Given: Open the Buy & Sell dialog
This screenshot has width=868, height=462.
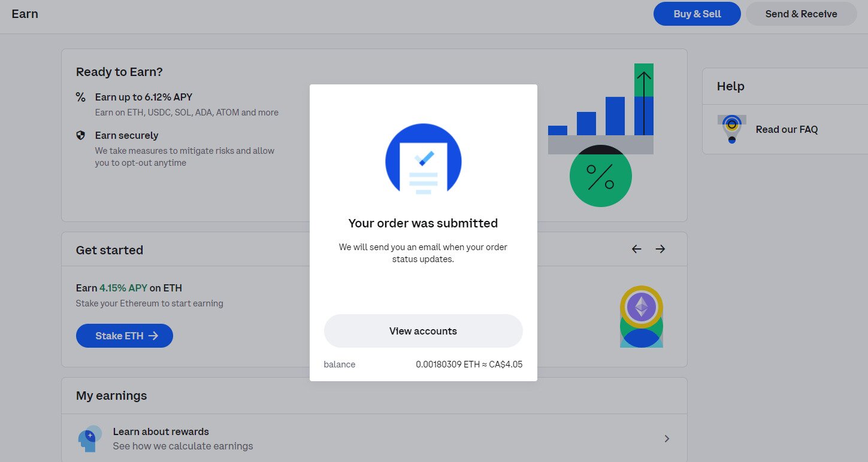Looking at the screenshot, I should (x=697, y=13).
